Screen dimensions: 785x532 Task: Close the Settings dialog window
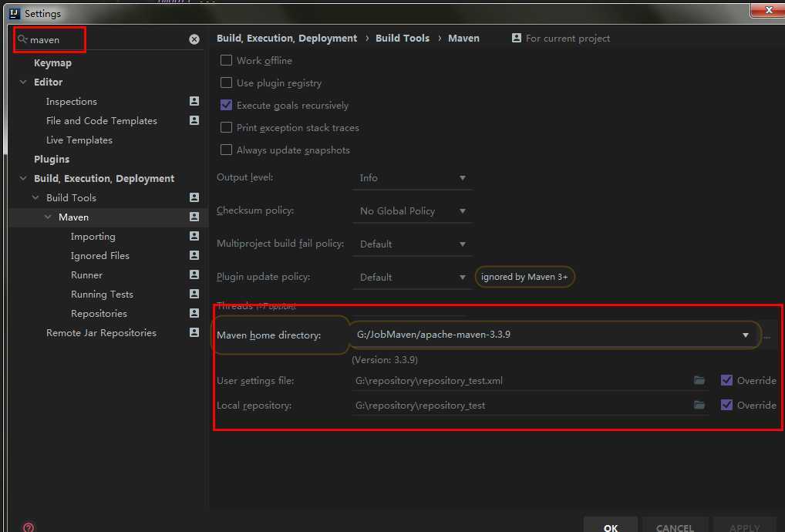click(769, 9)
